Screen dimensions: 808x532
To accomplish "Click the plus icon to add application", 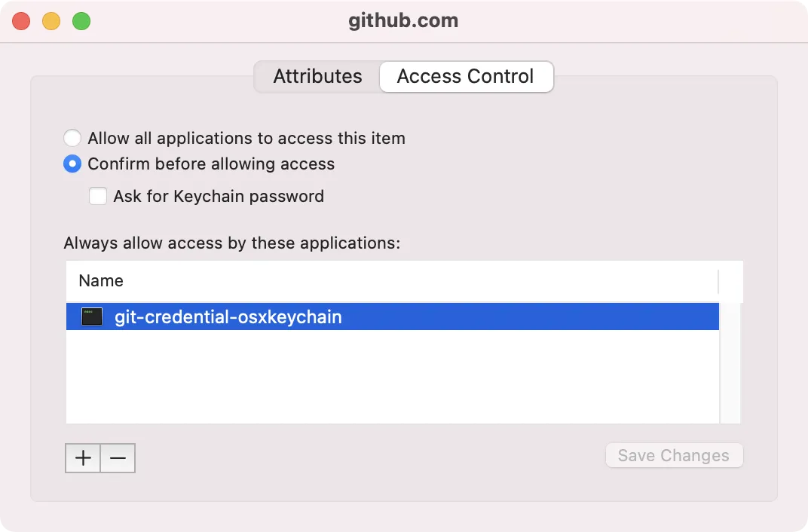I will (83, 457).
